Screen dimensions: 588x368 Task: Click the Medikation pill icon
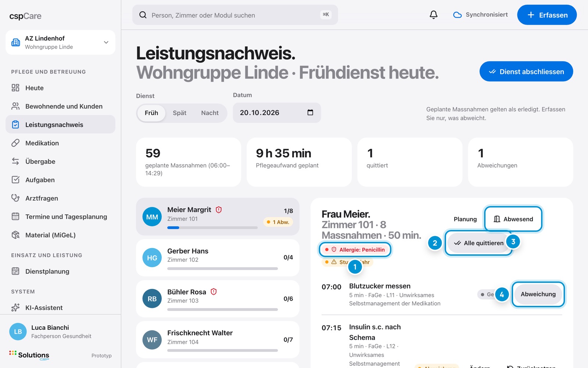15,143
